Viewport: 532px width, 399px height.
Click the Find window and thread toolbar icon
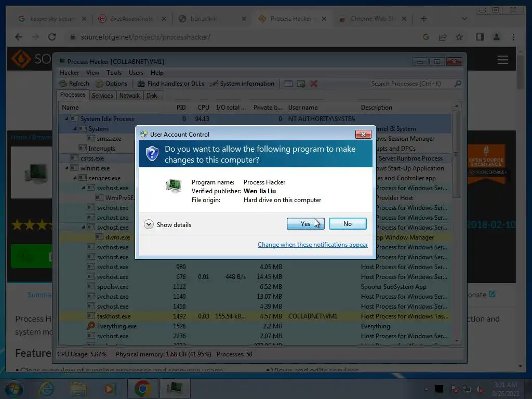(x=301, y=84)
